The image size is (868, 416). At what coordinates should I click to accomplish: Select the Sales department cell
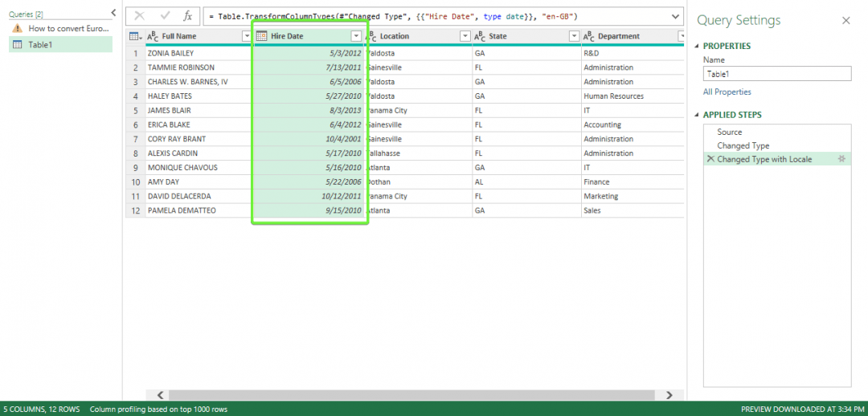(x=633, y=210)
